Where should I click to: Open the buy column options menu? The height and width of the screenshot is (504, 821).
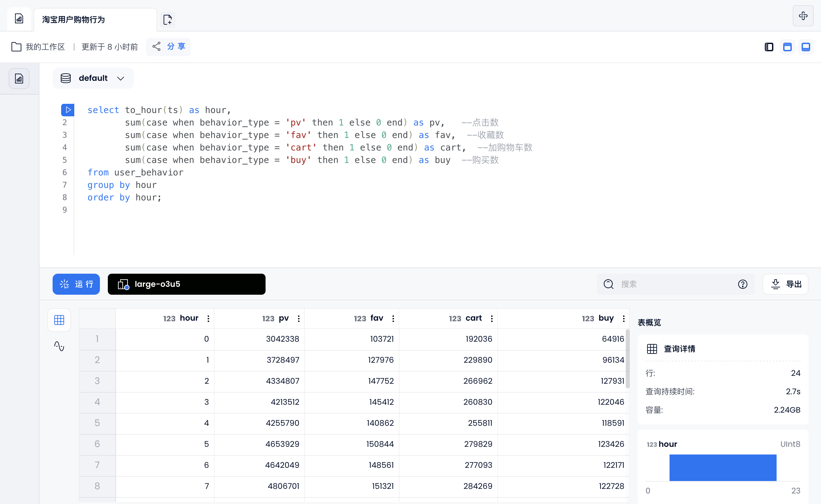[624, 319]
